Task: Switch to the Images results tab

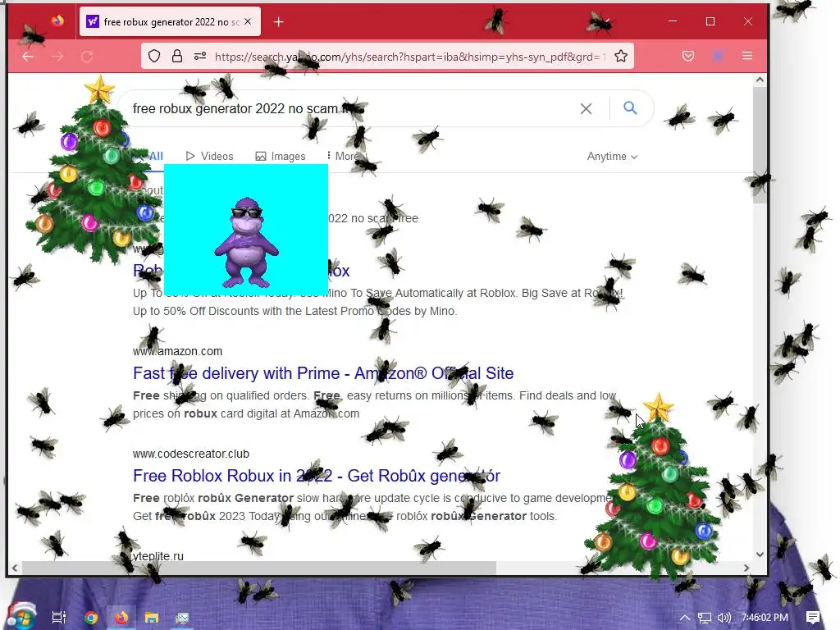Action: pos(281,157)
